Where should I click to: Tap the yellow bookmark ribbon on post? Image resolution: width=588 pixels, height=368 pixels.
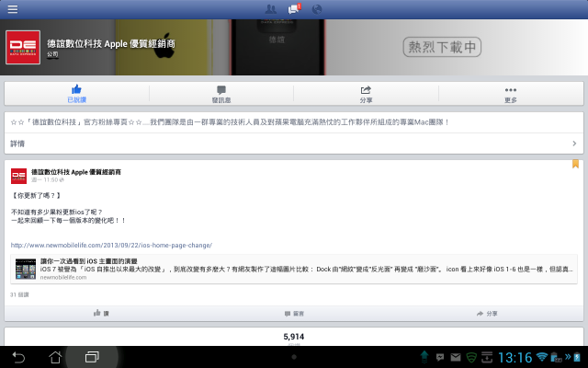575,164
